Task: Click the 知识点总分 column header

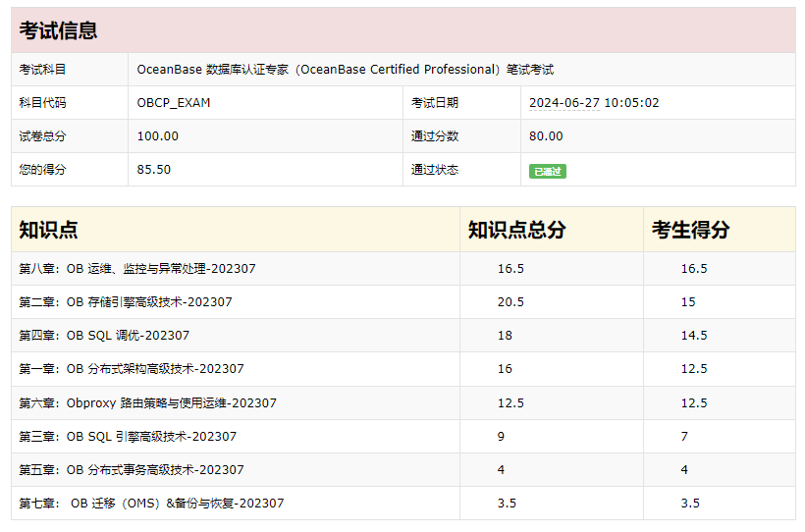Action: click(x=517, y=230)
